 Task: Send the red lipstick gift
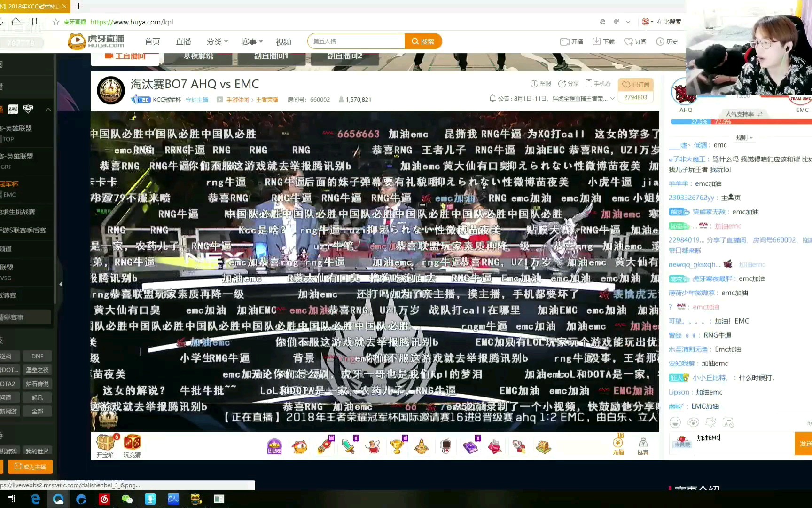pos(495,446)
